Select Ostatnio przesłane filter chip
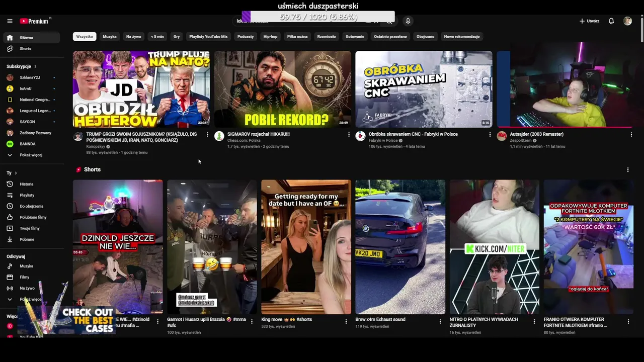Screen dimensions: 644x362 (x=390, y=37)
